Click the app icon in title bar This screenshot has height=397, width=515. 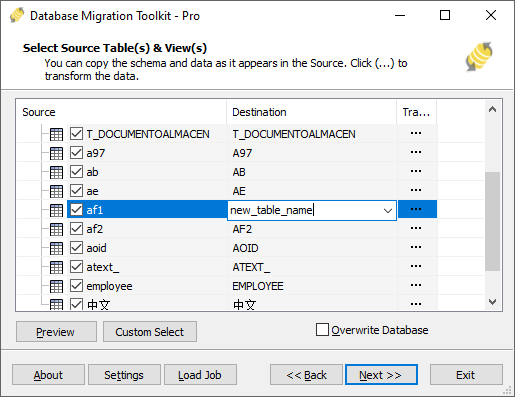coord(17,15)
